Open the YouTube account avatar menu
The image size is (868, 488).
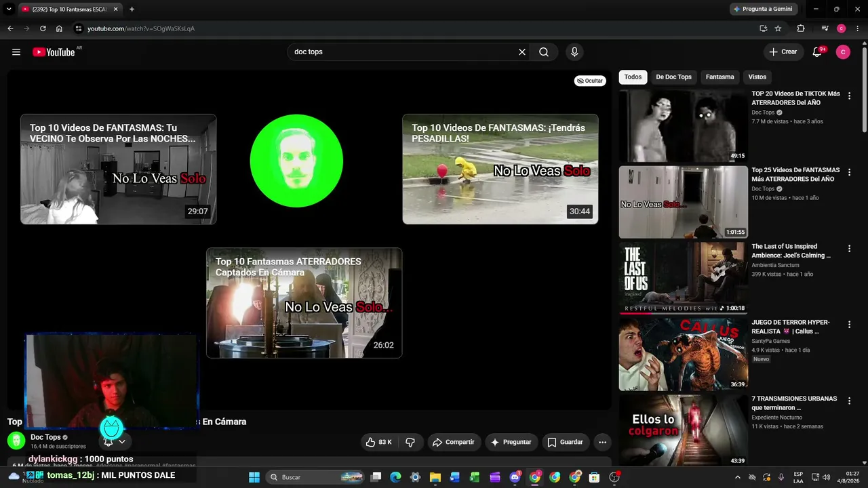point(843,52)
